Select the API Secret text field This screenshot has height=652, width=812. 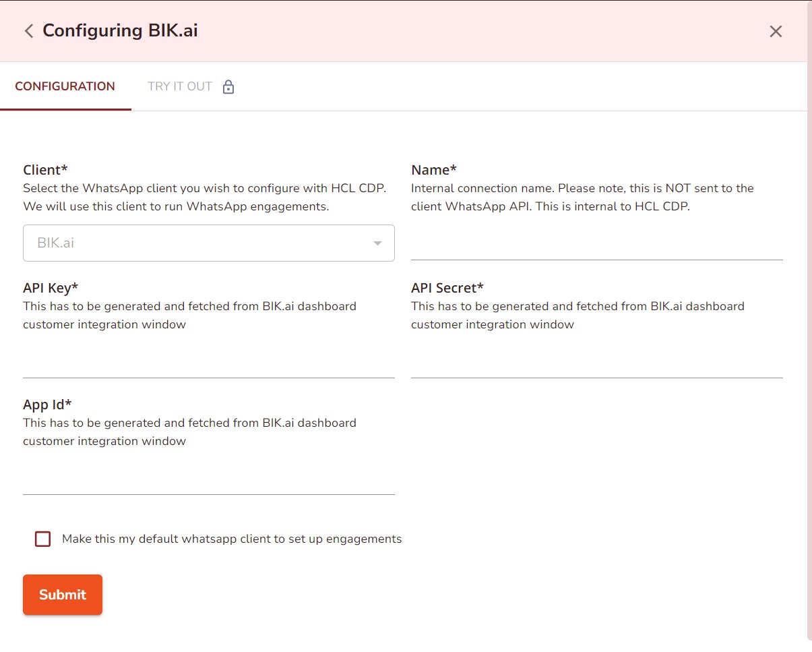(x=596, y=364)
